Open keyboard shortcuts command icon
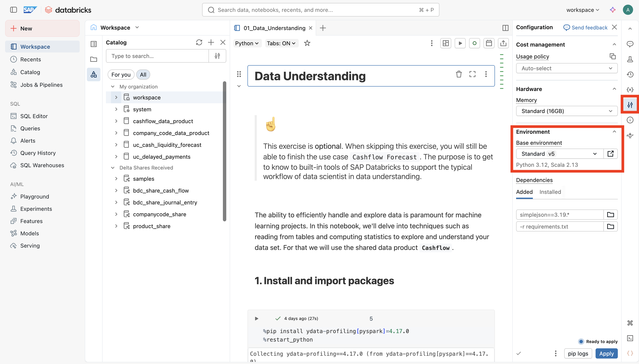Viewport: 639px width, 364px height. (x=630, y=323)
